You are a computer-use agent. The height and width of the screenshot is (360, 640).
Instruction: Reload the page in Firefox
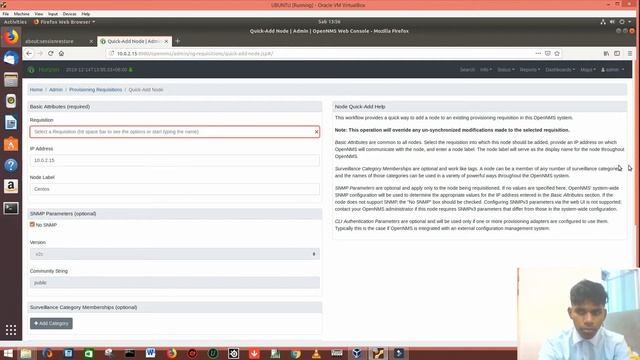point(51,53)
